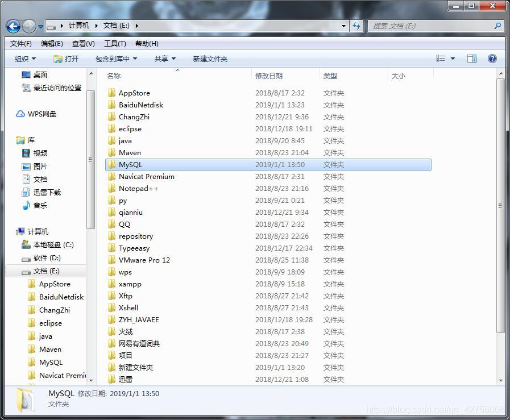Select the BaiduNetdisk folder icon in file list
The height and width of the screenshot is (420, 510).
(111, 105)
